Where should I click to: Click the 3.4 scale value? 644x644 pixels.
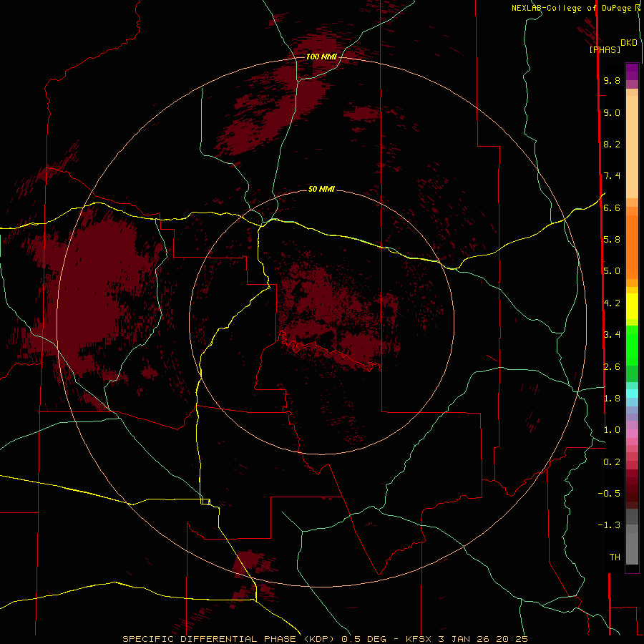coord(612,335)
